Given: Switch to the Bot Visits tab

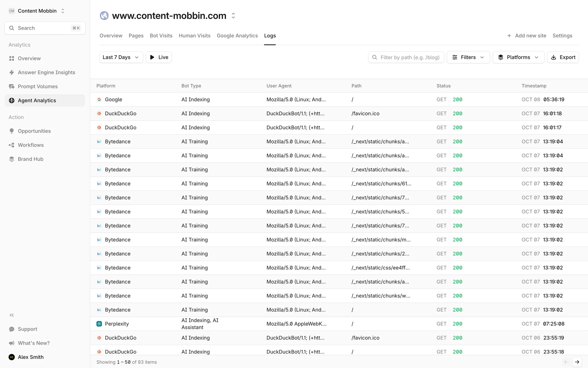Looking at the screenshot, I should [161, 36].
